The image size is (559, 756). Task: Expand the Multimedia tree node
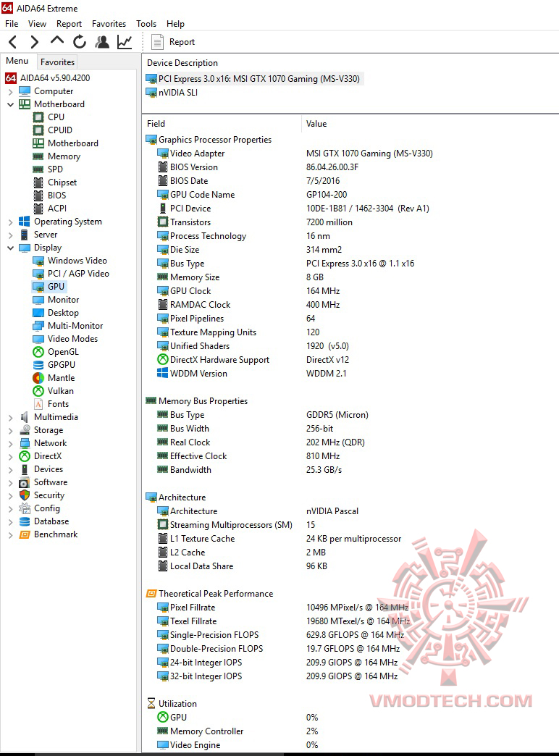coord(11,418)
